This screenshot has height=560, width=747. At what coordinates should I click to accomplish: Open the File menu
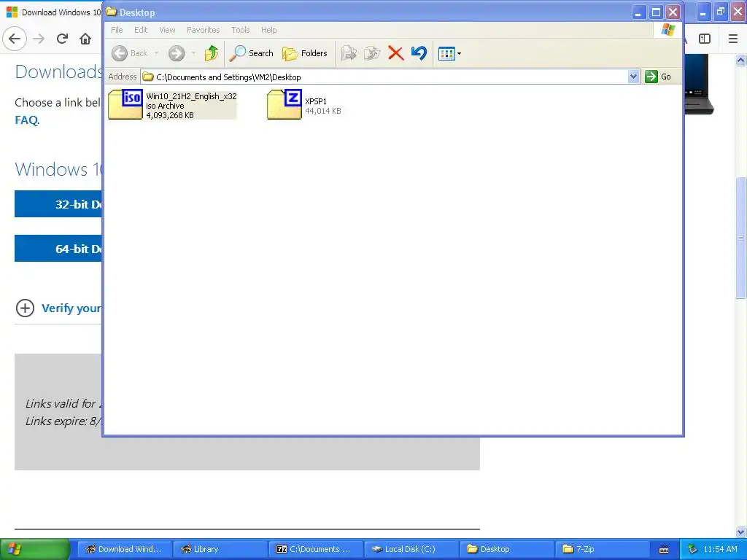117,30
